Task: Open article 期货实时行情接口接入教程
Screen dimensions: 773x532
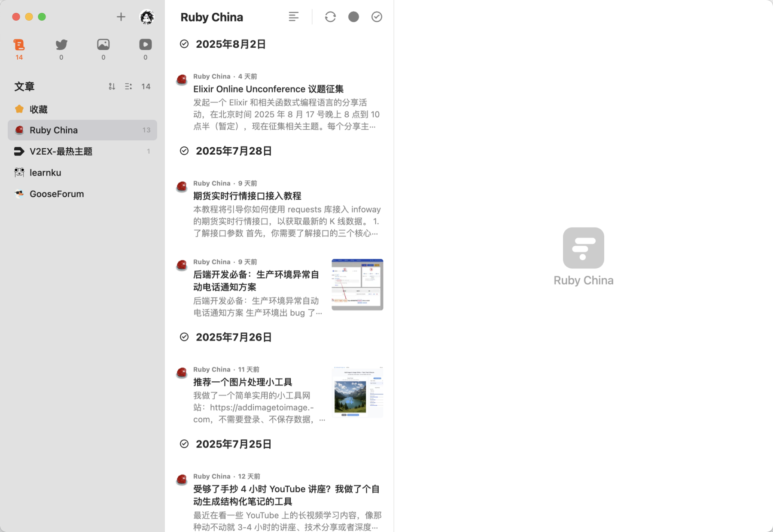Action: (x=279, y=208)
